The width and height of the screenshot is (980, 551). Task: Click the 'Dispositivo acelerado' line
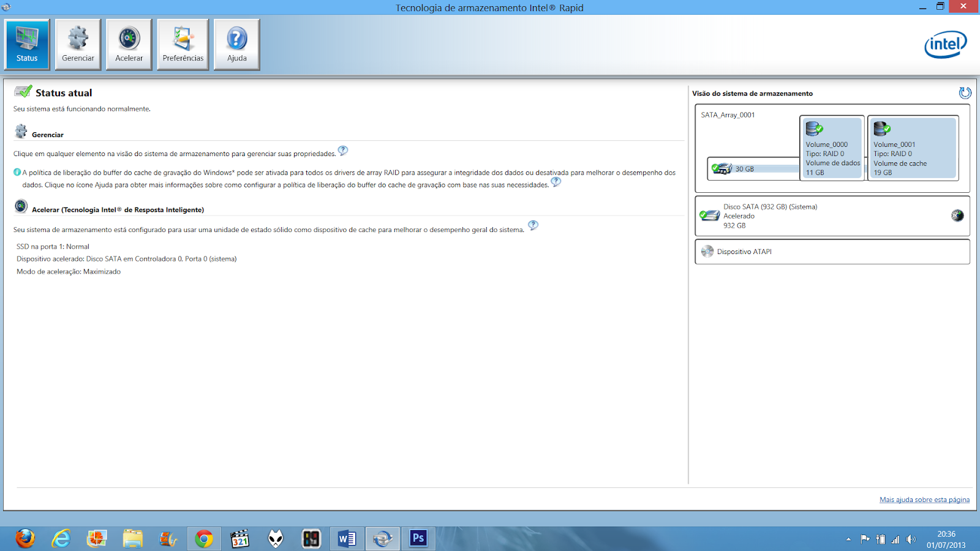126,259
